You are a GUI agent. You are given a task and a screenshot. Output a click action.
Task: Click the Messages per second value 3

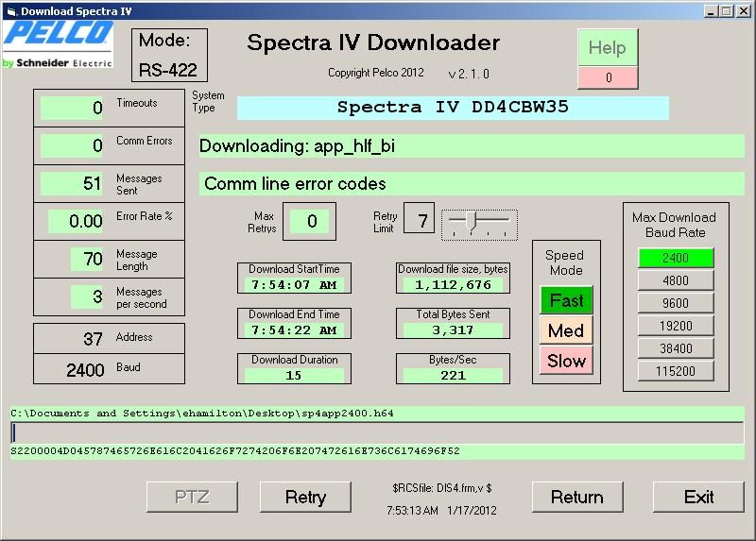[87, 296]
